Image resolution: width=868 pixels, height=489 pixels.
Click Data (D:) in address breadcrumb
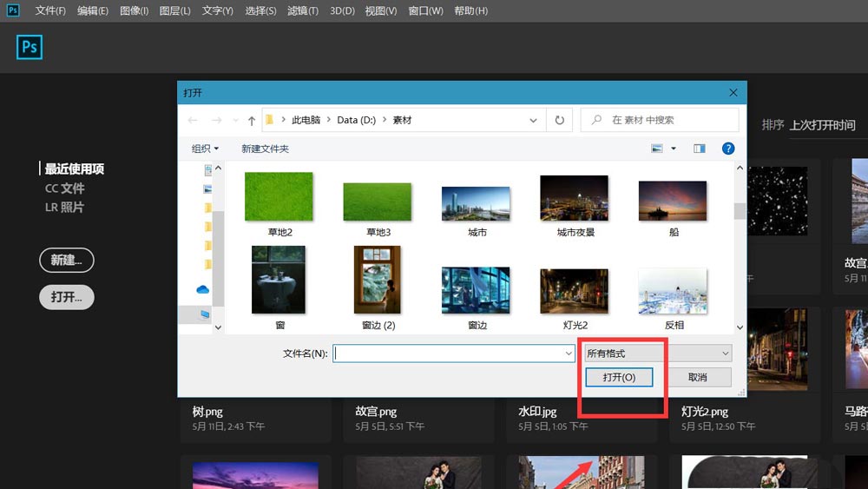tap(356, 120)
